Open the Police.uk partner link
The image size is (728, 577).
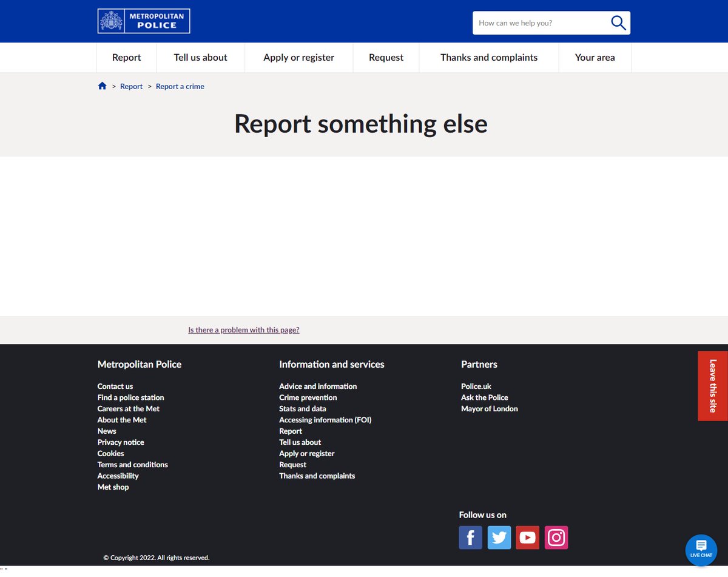(476, 386)
